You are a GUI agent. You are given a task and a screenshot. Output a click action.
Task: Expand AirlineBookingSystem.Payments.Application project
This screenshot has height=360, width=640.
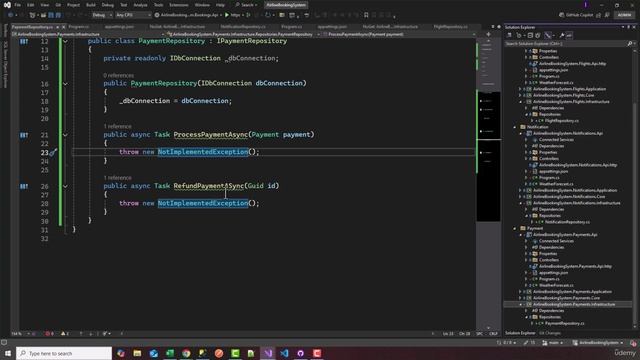pyautogui.click(x=520, y=292)
